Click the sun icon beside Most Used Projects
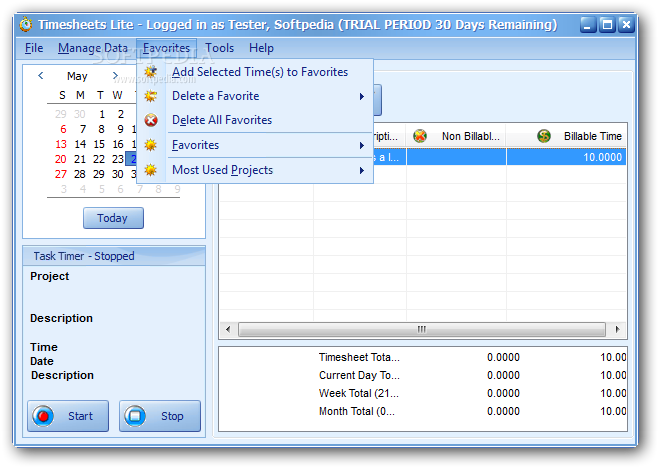 tap(150, 170)
